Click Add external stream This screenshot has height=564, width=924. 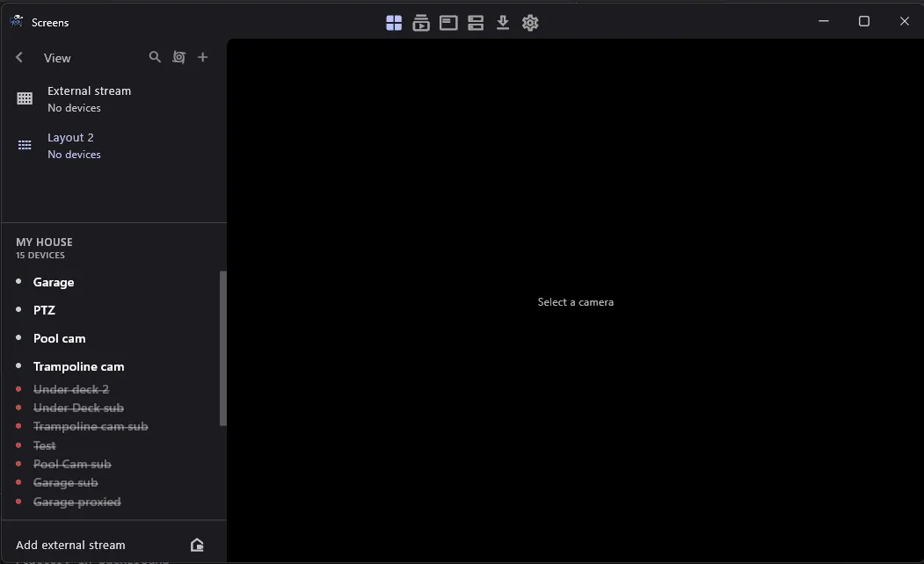[x=70, y=545]
